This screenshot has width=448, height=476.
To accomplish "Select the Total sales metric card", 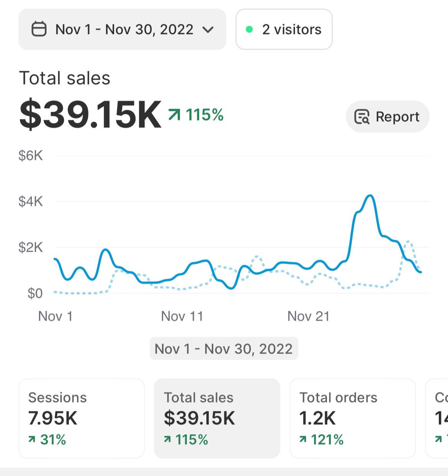I will (217, 418).
